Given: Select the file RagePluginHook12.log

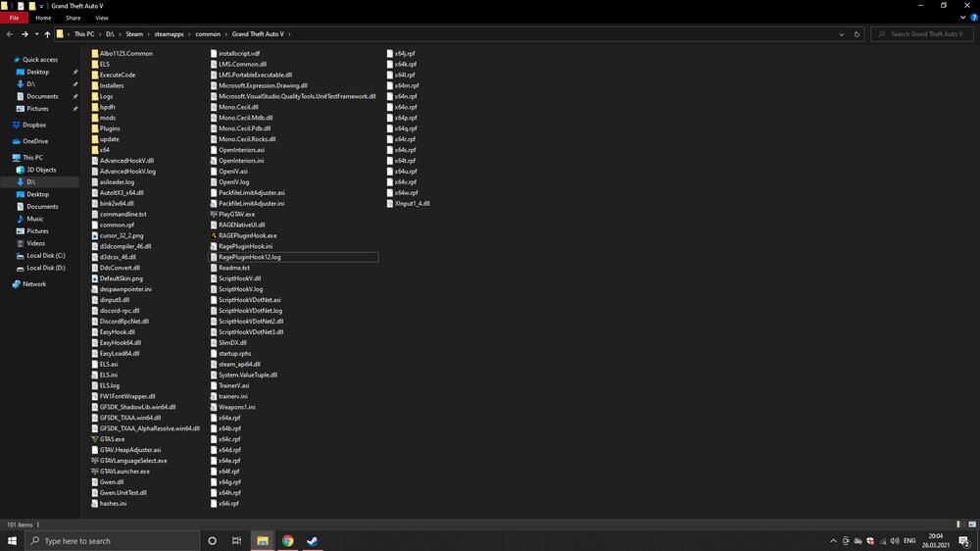Looking at the screenshot, I should (293, 257).
